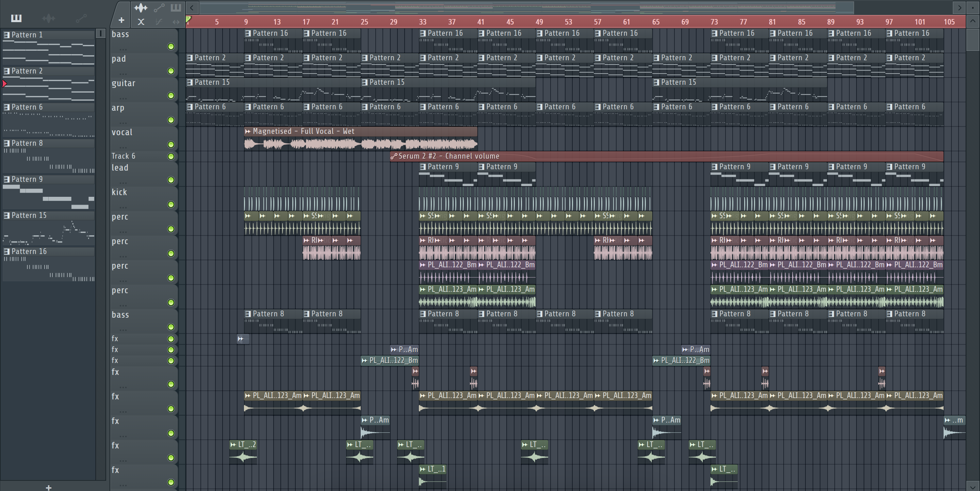Image resolution: width=980 pixels, height=491 pixels.
Task: Select the arp track name
Action: point(118,108)
